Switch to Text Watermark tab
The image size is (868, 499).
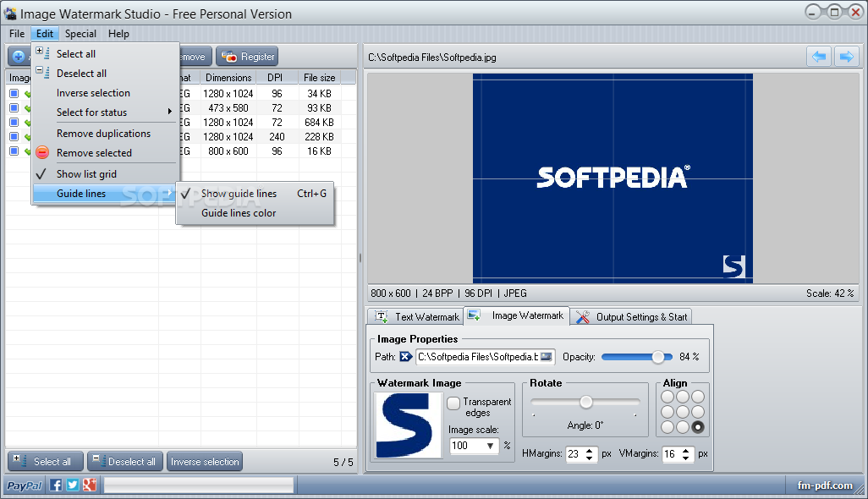[415, 317]
